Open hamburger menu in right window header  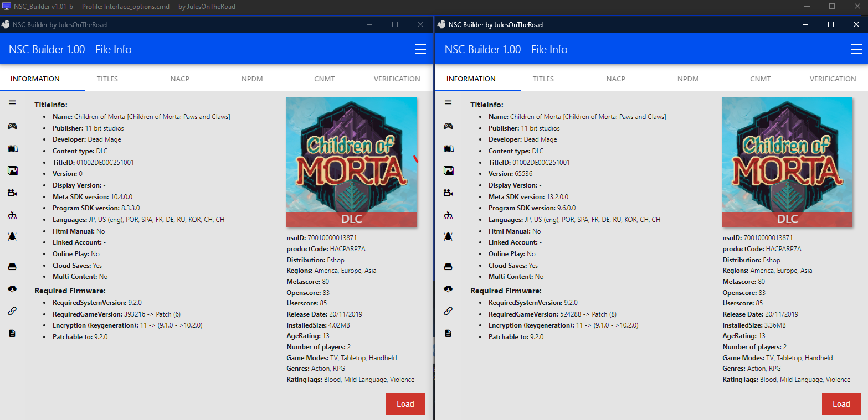857,49
